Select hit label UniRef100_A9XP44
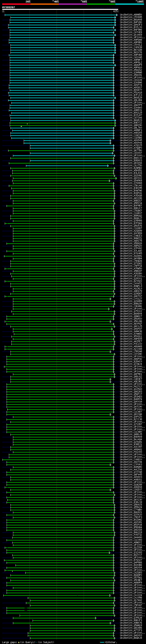This screenshot has height=644, width=146. click(131, 143)
